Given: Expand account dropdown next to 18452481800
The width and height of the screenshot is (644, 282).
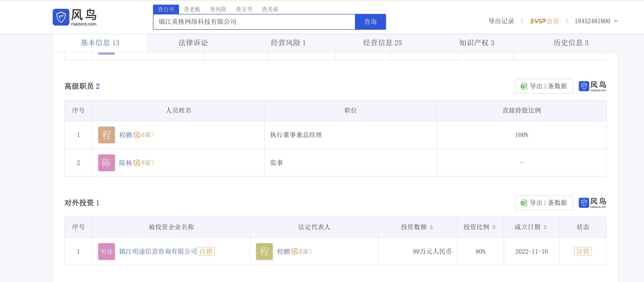Looking at the screenshot, I should 616,21.
